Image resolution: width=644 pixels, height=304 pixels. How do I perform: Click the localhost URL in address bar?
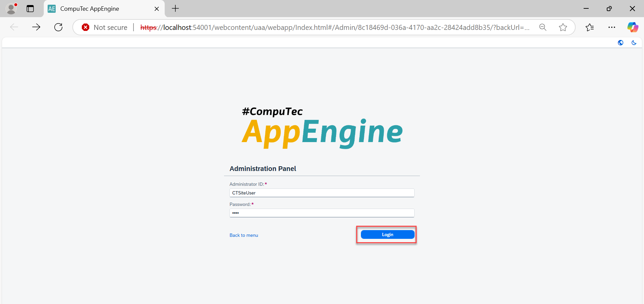(335, 27)
